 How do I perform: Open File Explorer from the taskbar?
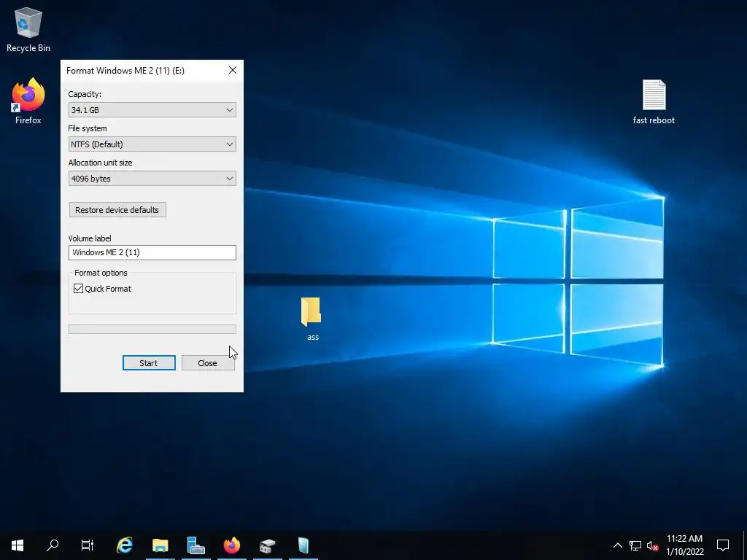tap(160, 545)
